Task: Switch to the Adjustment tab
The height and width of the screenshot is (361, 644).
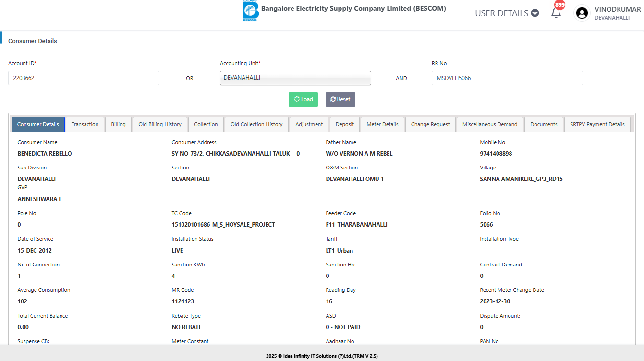Action: (x=309, y=124)
